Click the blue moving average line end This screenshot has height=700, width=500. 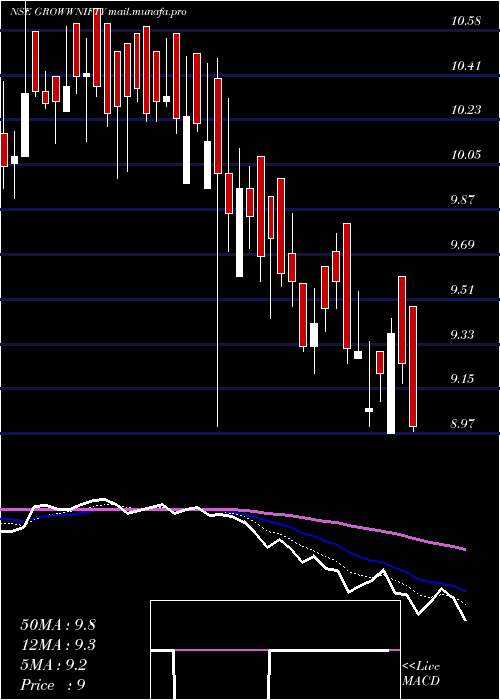464,590
